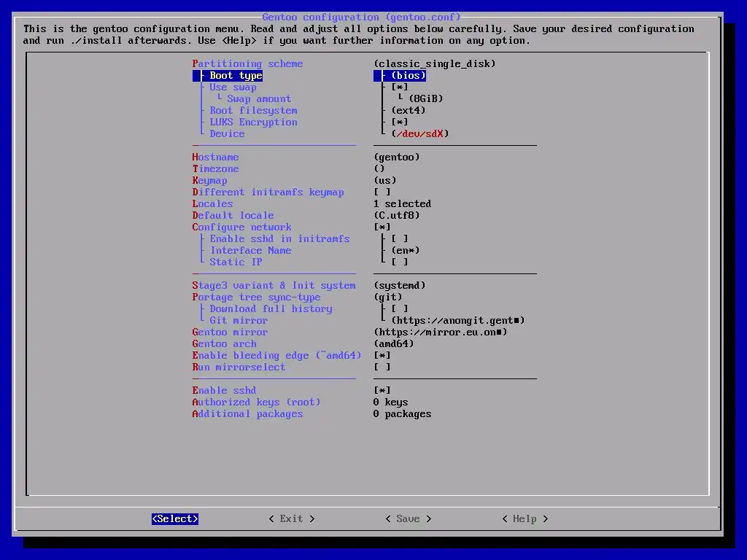Open the Timezone menu entry
This screenshot has width=747, height=560.
coord(215,168)
